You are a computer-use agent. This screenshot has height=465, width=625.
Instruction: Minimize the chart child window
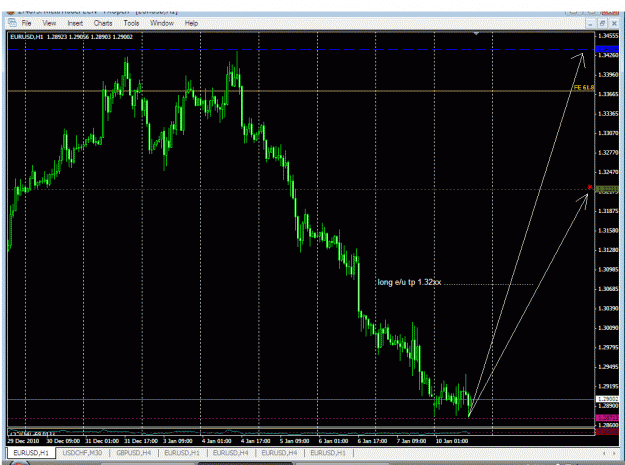coord(591,24)
